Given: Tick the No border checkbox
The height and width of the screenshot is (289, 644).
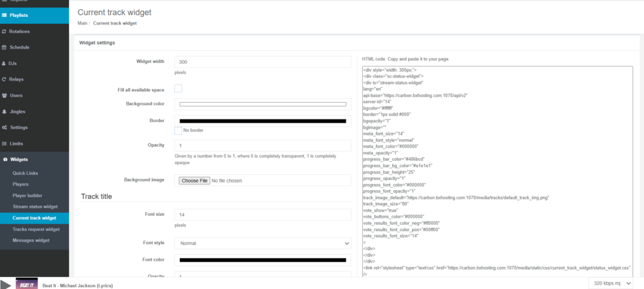Looking at the screenshot, I should point(178,130).
